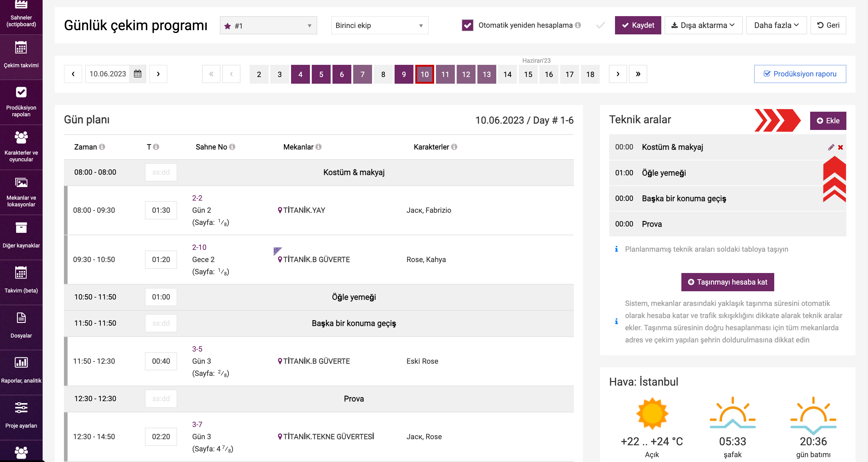Click the location pin for TİTANİK.YAY
Image resolution: width=868 pixels, height=462 pixels.
(x=280, y=210)
